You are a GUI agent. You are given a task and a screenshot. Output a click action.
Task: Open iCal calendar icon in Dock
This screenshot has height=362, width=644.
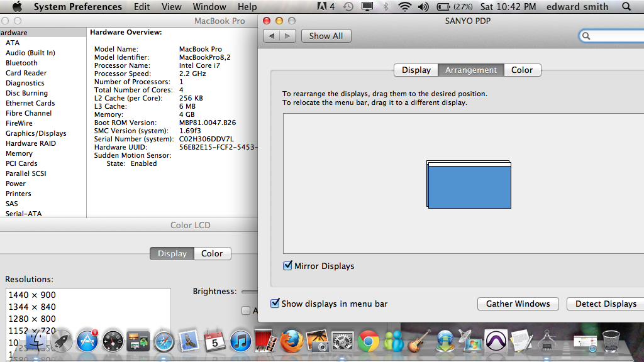(214, 341)
